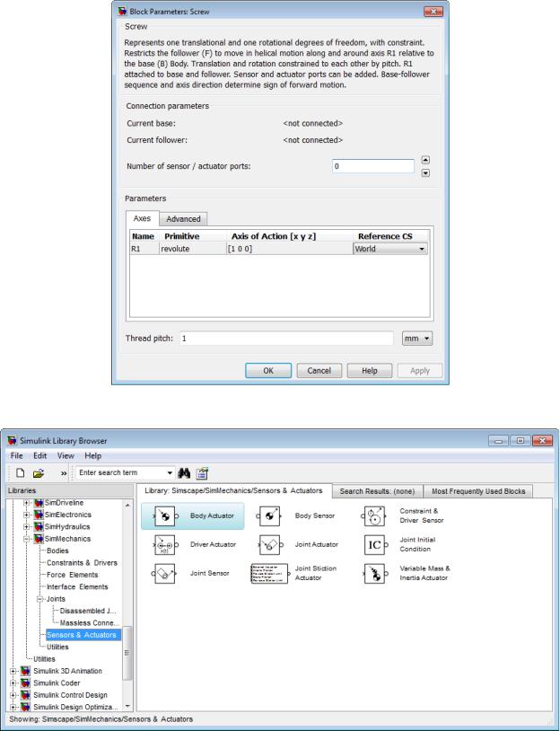Select the Joint Stiction Actuator block icon
This screenshot has height=731, width=560.
[x=269, y=574]
